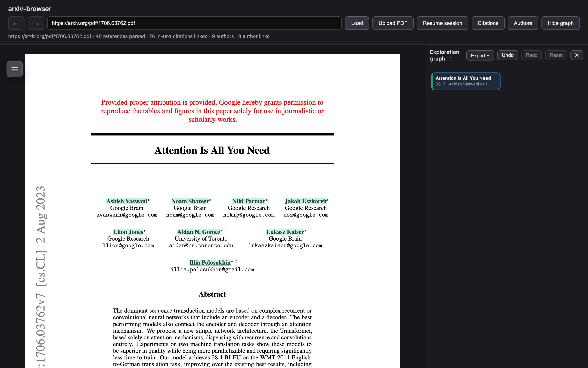Viewport: 588px width, 368px height.
Task: Select the Attention Is All You Need graph node
Action: [466, 81]
